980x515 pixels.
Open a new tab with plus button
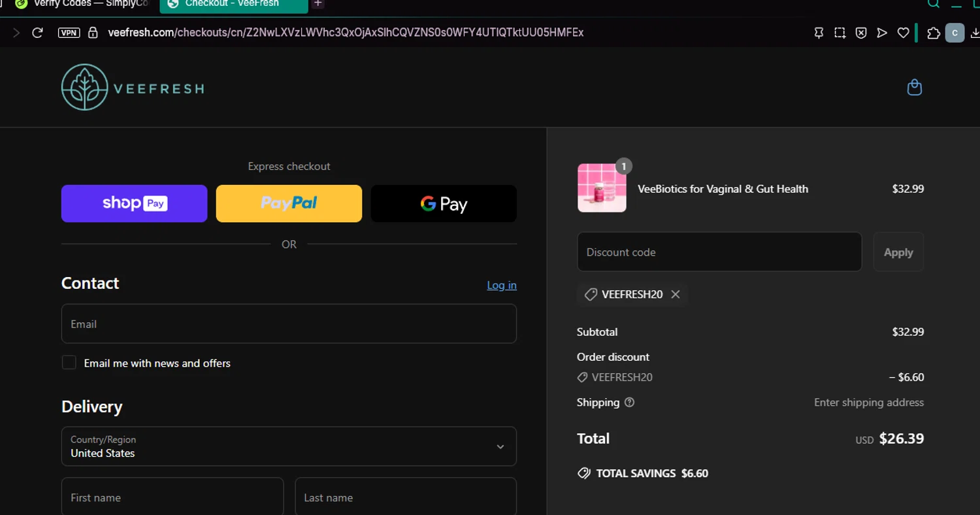pos(318,4)
